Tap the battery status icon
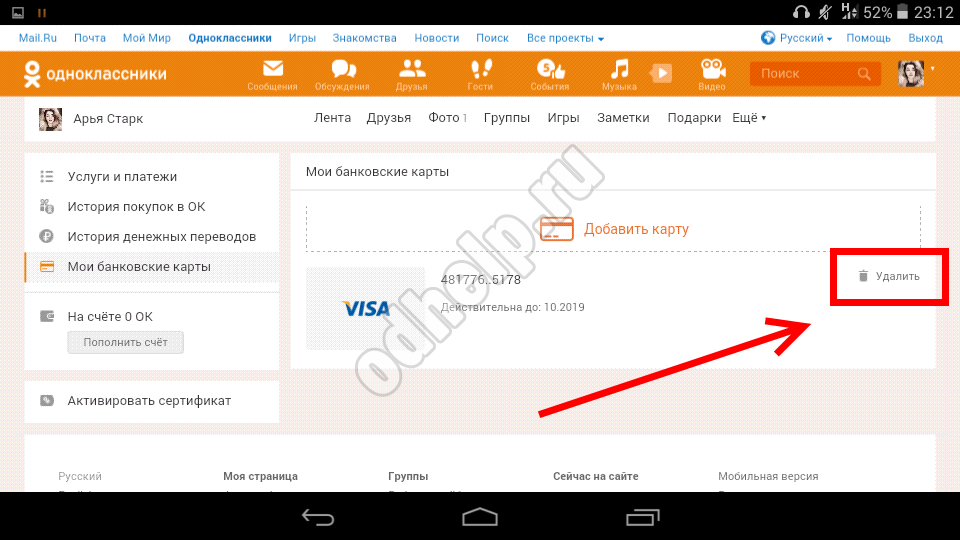 point(902,12)
